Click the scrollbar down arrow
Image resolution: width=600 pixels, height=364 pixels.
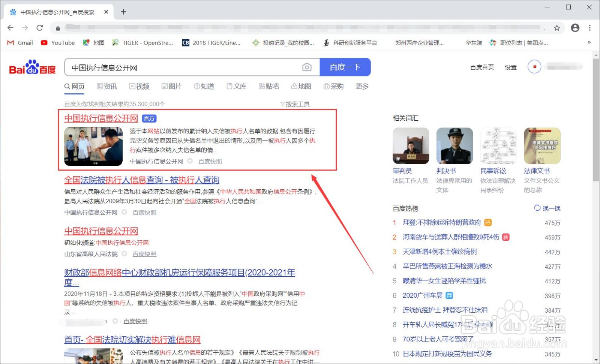[x=596, y=360]
